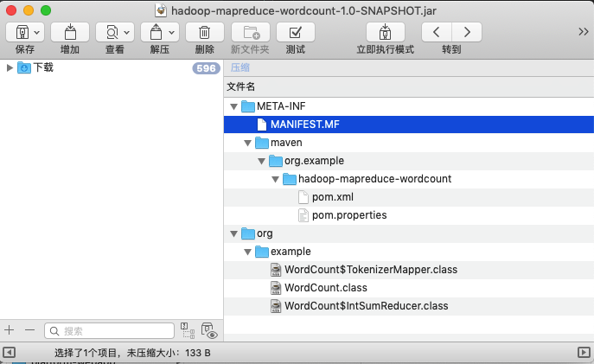The width and height of the screenshot is (594, 364).
Task: Click the Add files toolbar icon
Action: (70, 32)
